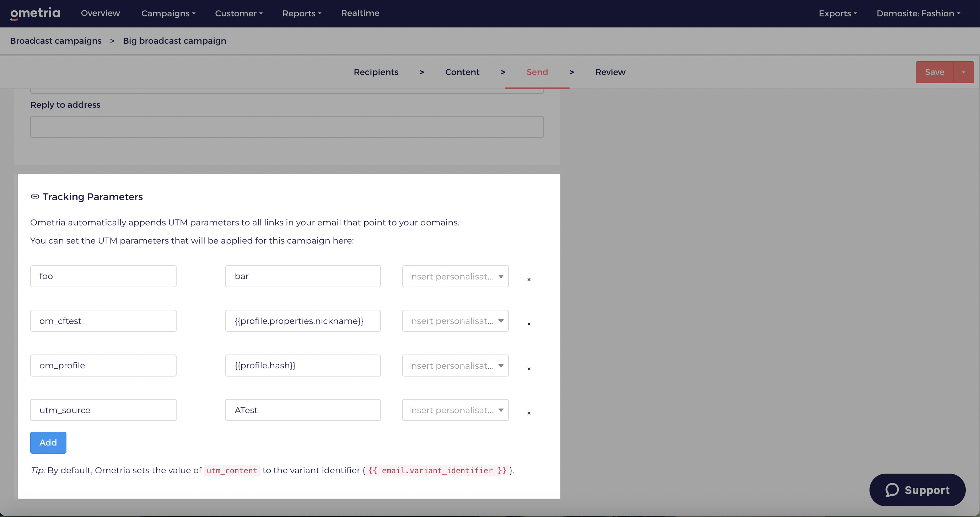Expand the Save button dropdown arrow
This screenshot has height=517, width=980.
[x=964, y=72]
